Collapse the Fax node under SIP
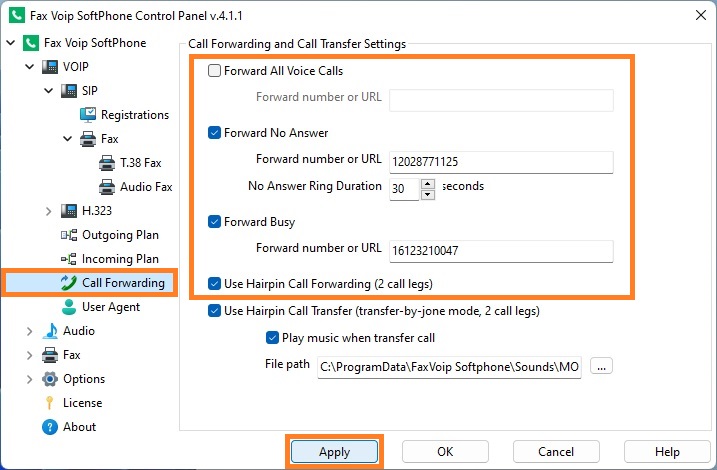Image resolution: width=717 pixels, height=470 pixels. coord(68,139)
